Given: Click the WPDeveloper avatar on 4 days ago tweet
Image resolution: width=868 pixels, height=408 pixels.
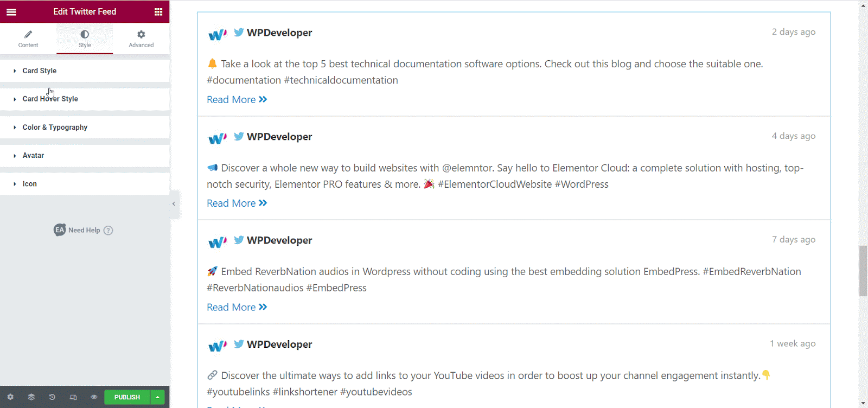Looking at the screenshot, I should [x=217, y=139].
